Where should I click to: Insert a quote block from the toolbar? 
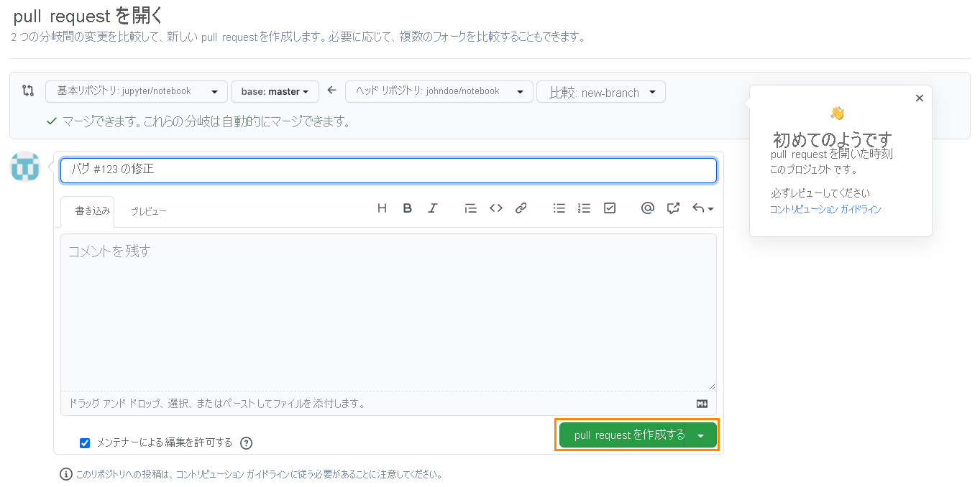pos(470,208)
